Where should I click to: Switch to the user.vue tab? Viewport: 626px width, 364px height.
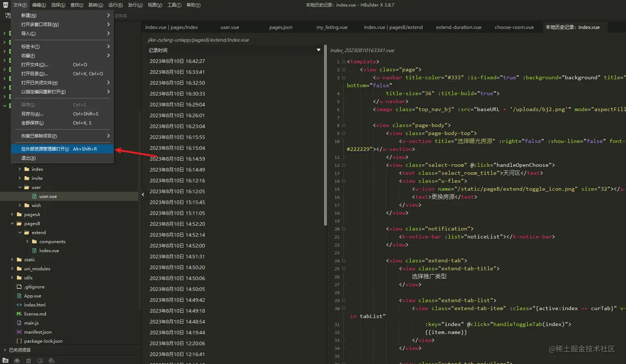[230, 27]
